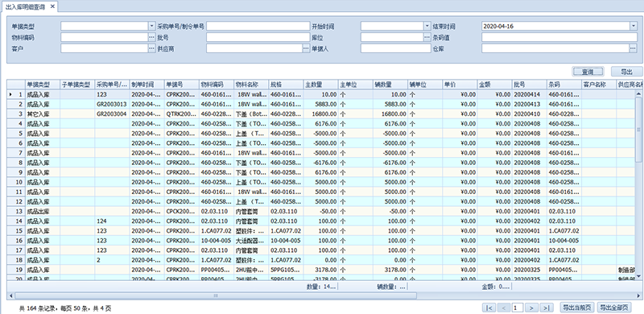Image resolution: width=644 pixels, height=314 pixels.
Task: Click the 仓库 browse ellipsis button
Action: click(x=633, y=48)
